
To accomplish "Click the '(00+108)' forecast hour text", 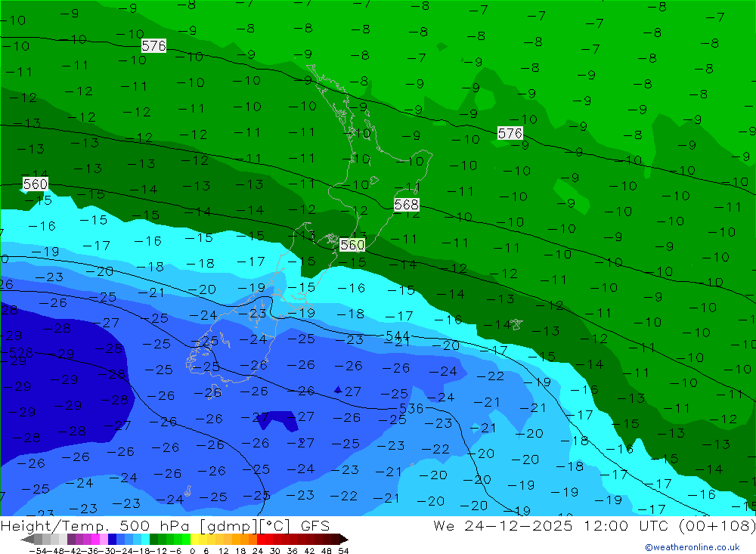I will (x=717, y=525).
